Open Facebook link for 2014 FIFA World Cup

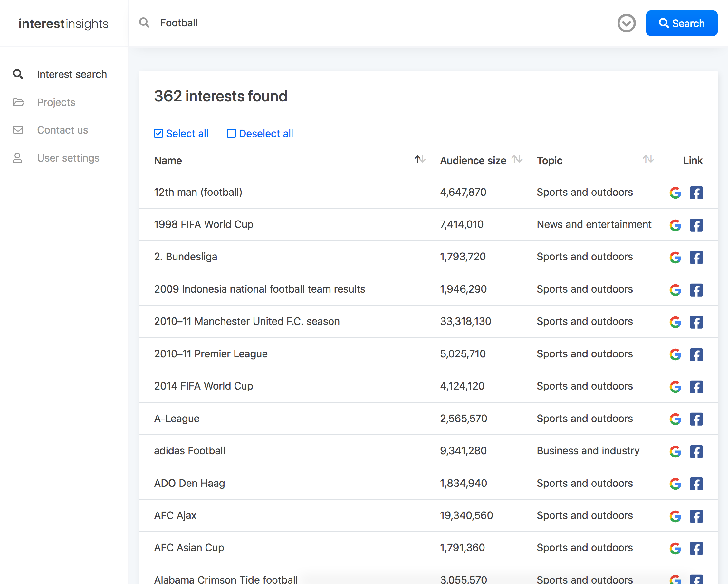click(x=696, y=387)
